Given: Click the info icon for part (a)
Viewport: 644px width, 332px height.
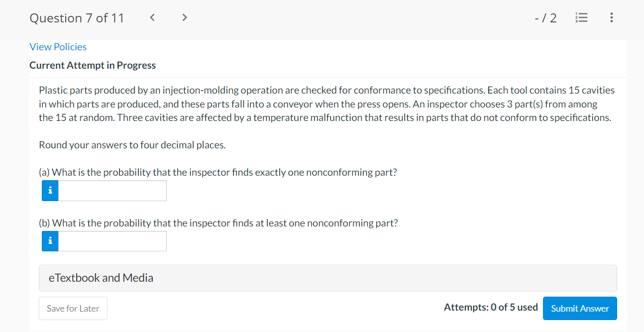Looking at the screenshot, I should (50, 191).
